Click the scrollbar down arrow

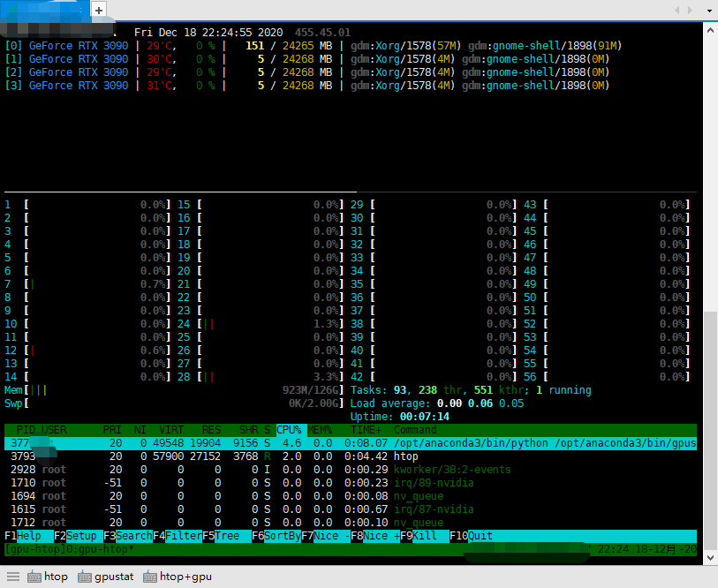coord(709,557)
